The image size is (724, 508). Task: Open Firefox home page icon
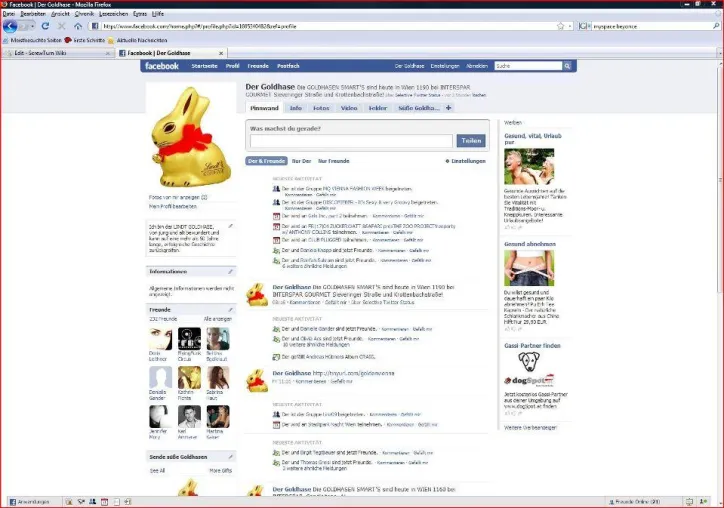coord(78,26)
